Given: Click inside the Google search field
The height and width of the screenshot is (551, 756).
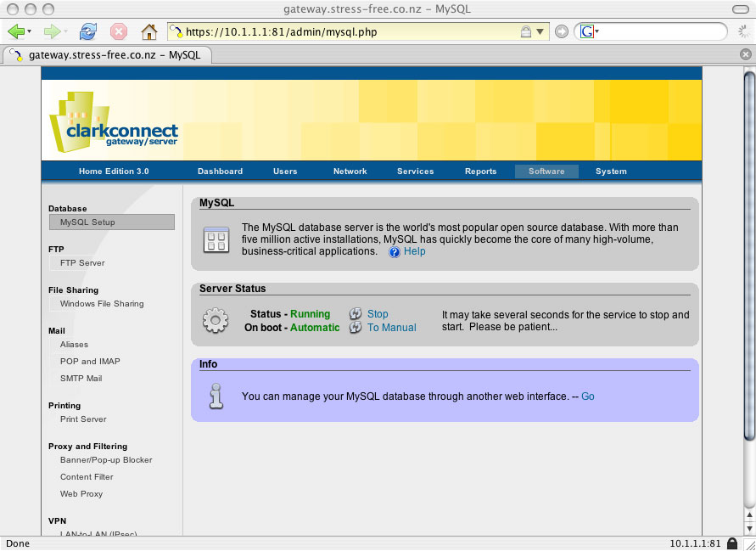Looking at the screenshot, I should click(660, 32).
